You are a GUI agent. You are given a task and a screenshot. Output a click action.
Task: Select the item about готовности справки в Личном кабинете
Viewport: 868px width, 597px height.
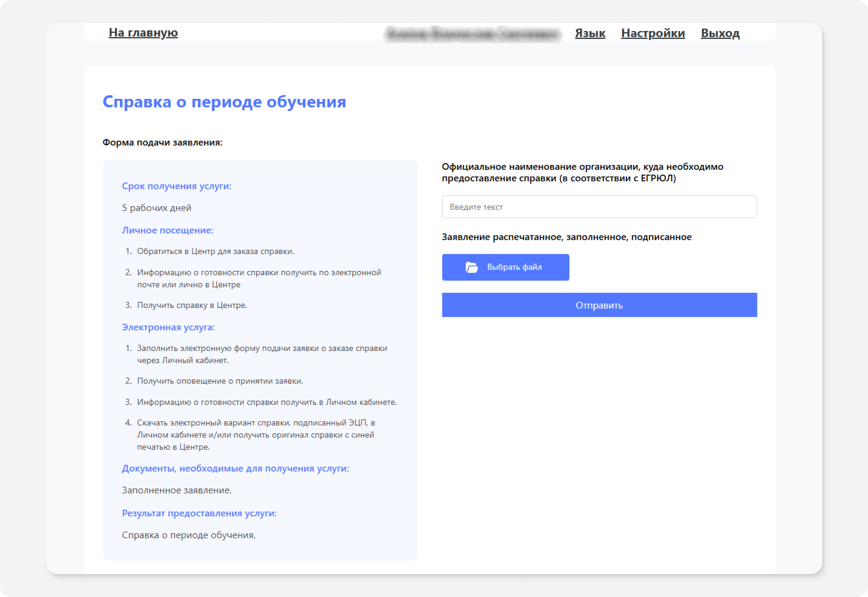point(267,402)
